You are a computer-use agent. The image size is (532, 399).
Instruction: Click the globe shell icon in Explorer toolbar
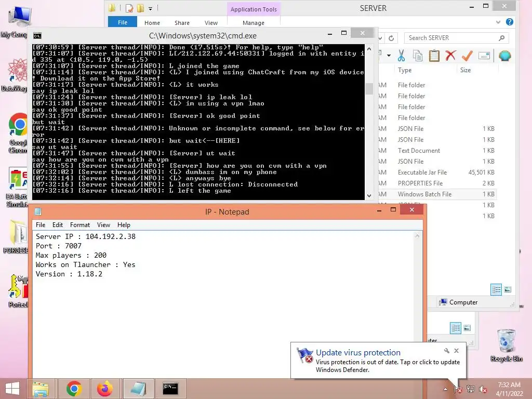(x=505, y=56)
